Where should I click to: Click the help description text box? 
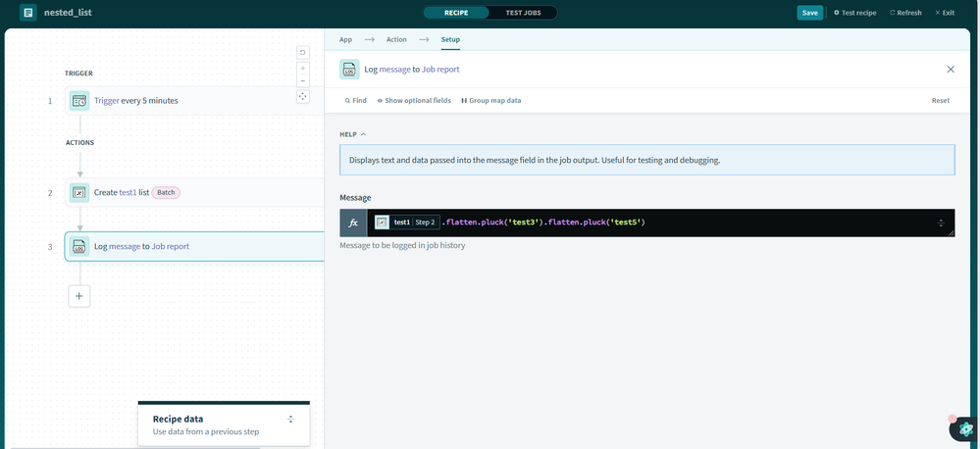tap(646, 160)
